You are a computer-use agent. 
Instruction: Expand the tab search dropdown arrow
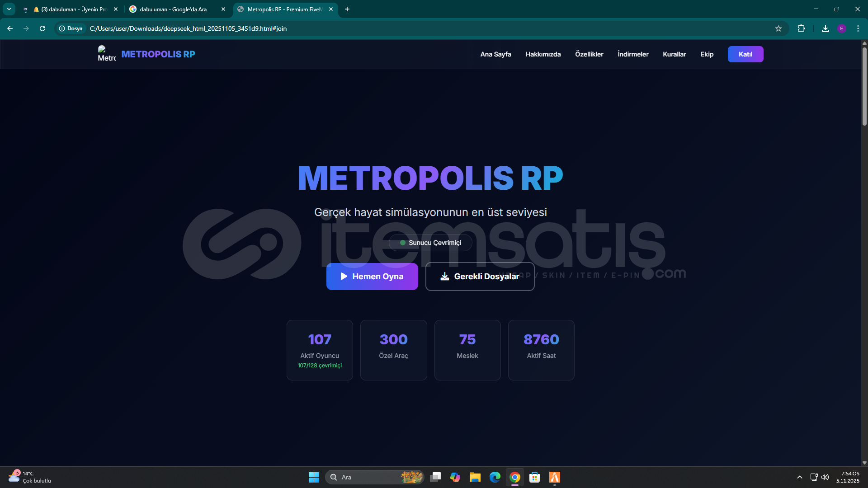tap(9, 9)
